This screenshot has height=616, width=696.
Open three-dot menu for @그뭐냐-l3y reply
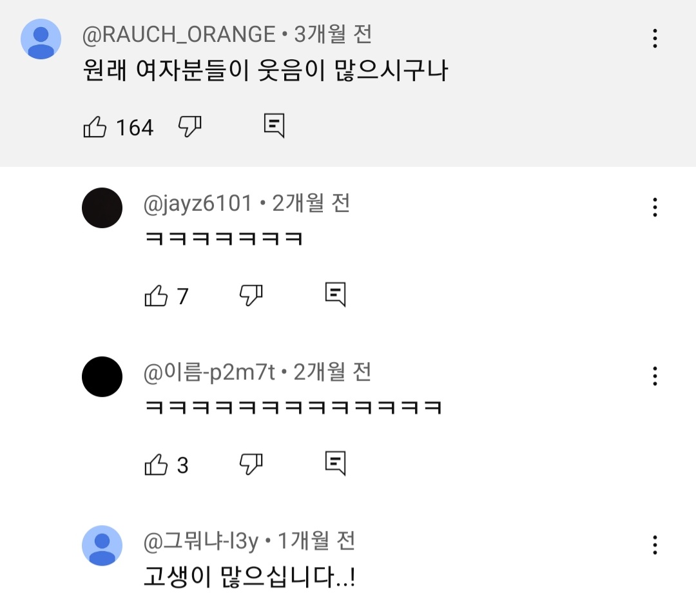tap(655, 545)
